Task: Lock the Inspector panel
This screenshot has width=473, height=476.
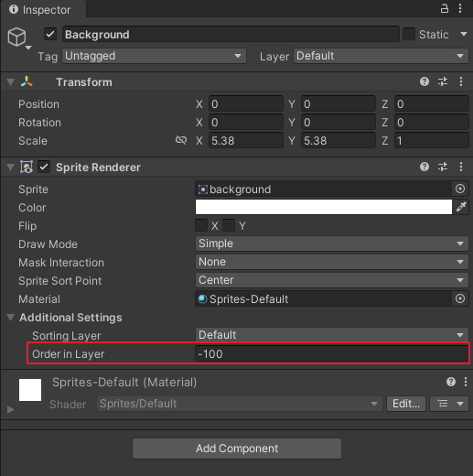Action: click(x=445, y=8)
